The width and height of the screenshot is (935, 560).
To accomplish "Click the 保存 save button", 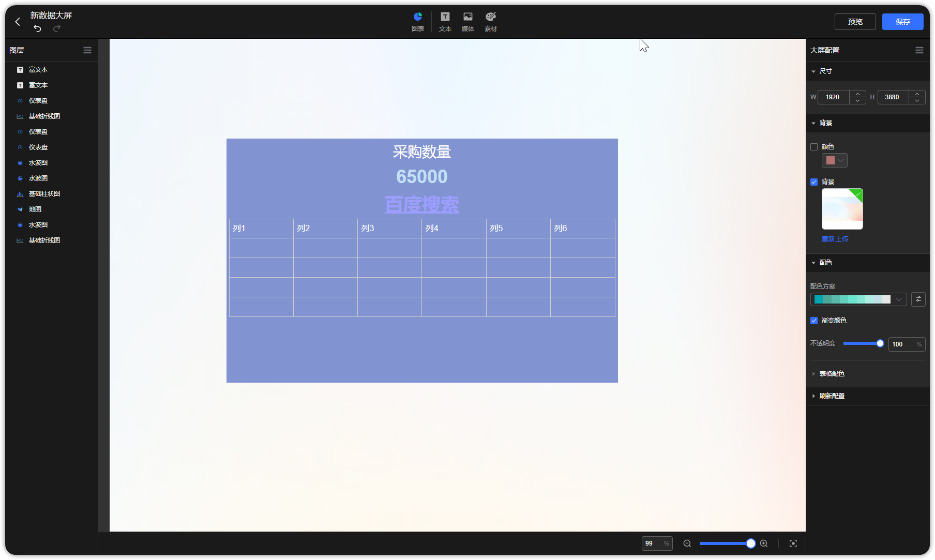I will click(x=902, y=22).
